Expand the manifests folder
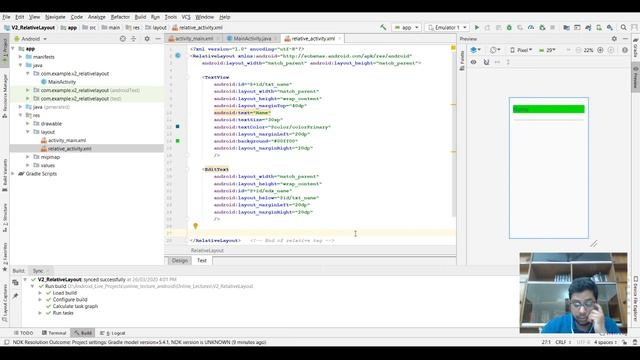Viewport: 640px width, 360px height. pyautogui.click(x=20, y=57)
